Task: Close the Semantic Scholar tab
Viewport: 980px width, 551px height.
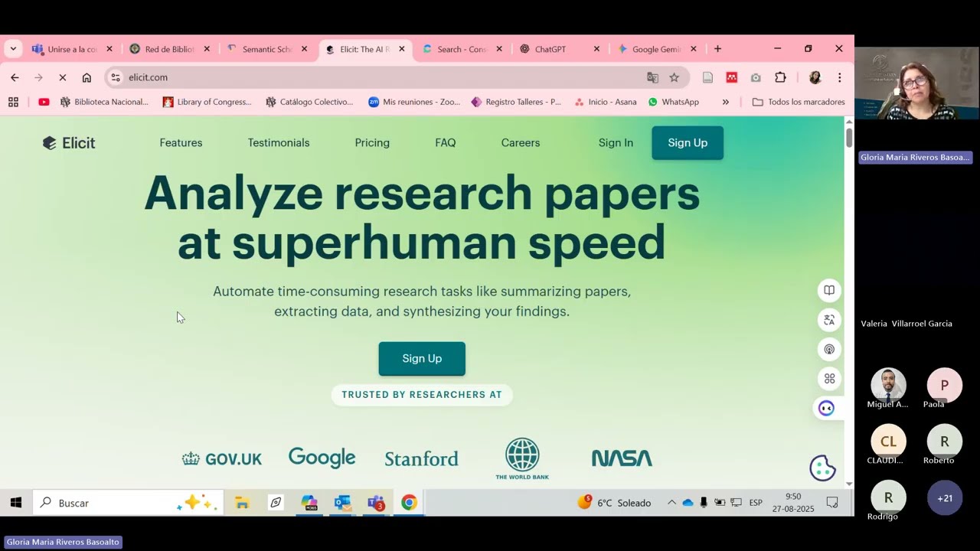Action: point(304,49)
